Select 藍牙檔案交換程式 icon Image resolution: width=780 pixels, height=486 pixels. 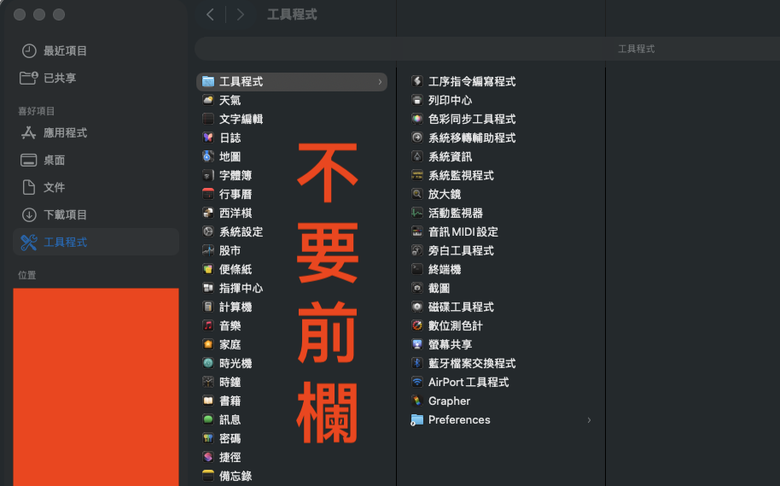[417, 363]
